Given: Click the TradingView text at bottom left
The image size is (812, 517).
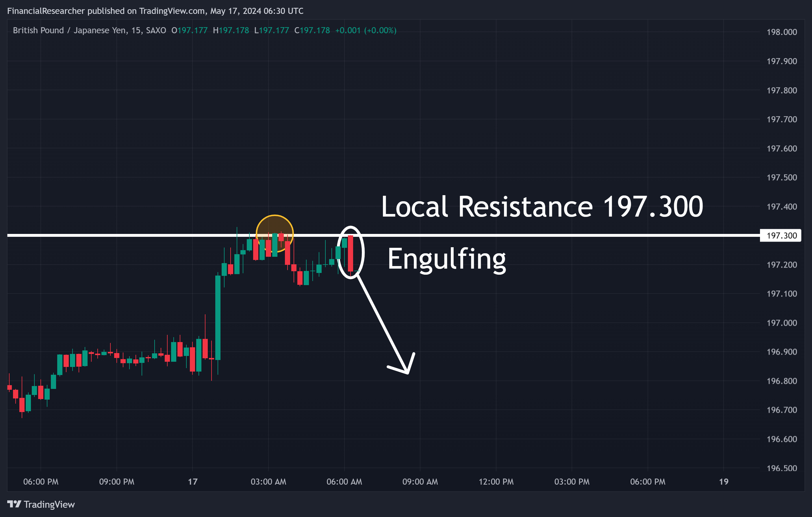Looking at the screenshot, I should click(49, 504).
